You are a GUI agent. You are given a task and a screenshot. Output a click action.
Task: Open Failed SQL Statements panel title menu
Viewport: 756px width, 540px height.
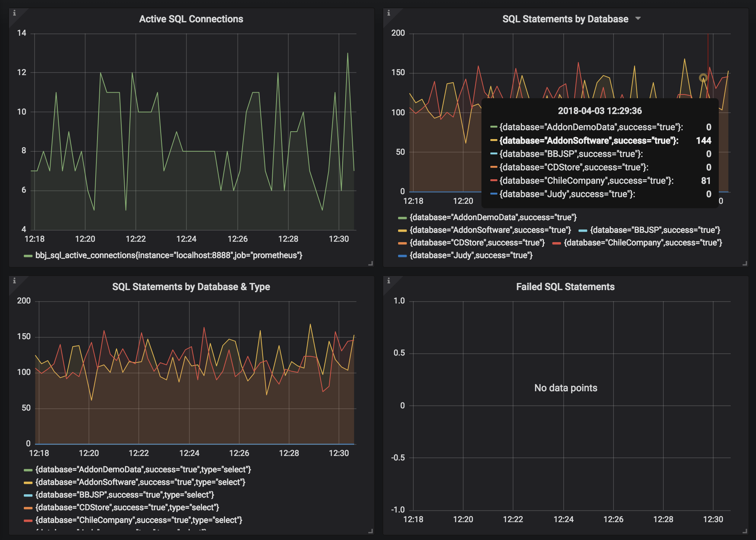coord(565,287)
